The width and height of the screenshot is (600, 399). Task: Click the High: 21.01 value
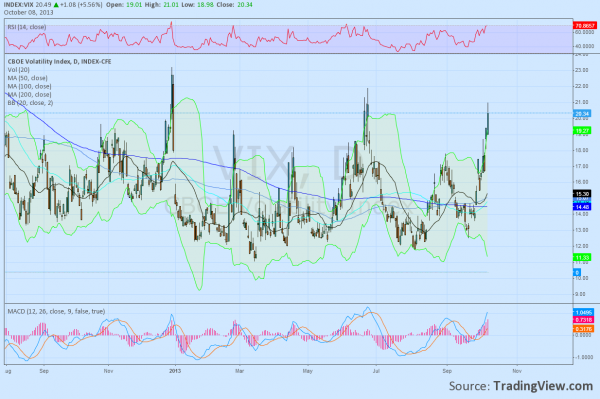tap(161, 5)
